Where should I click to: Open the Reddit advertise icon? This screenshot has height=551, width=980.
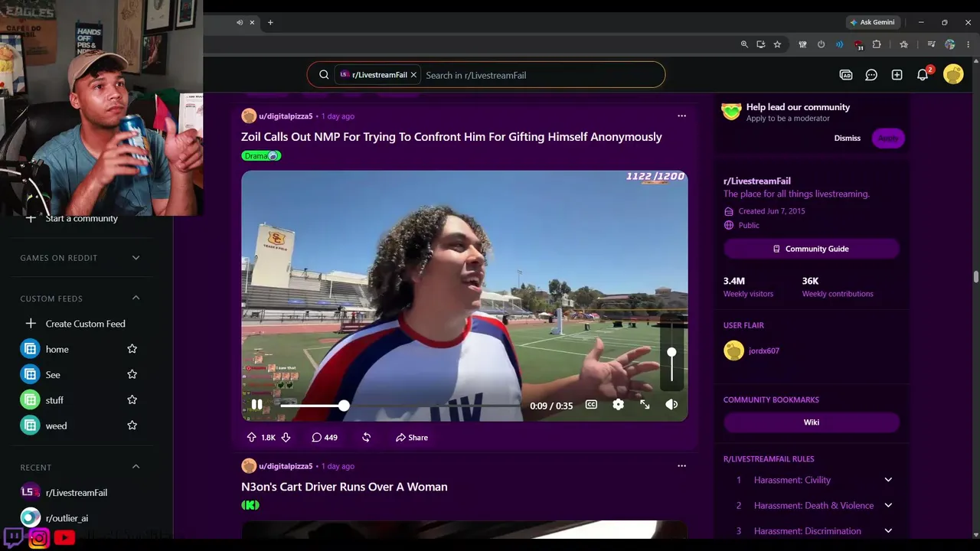(x=846, y=75)
